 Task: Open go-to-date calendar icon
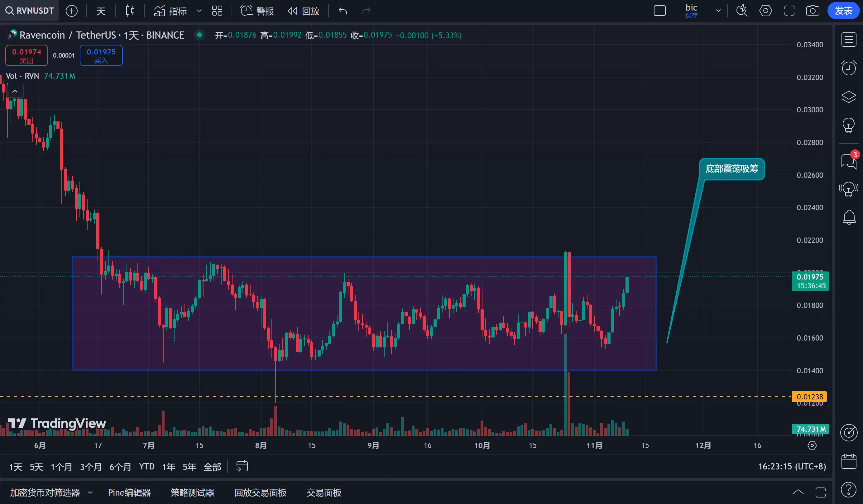pos(242,466)
